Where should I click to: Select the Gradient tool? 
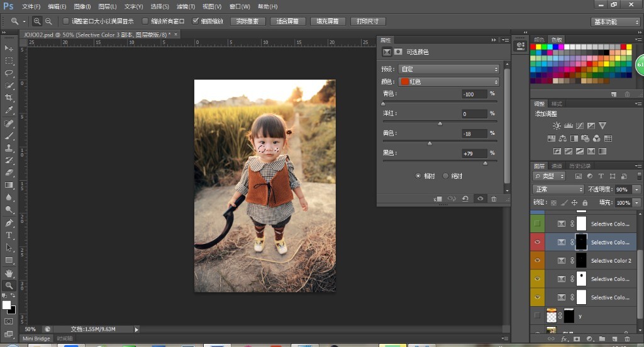coord(9,185)
